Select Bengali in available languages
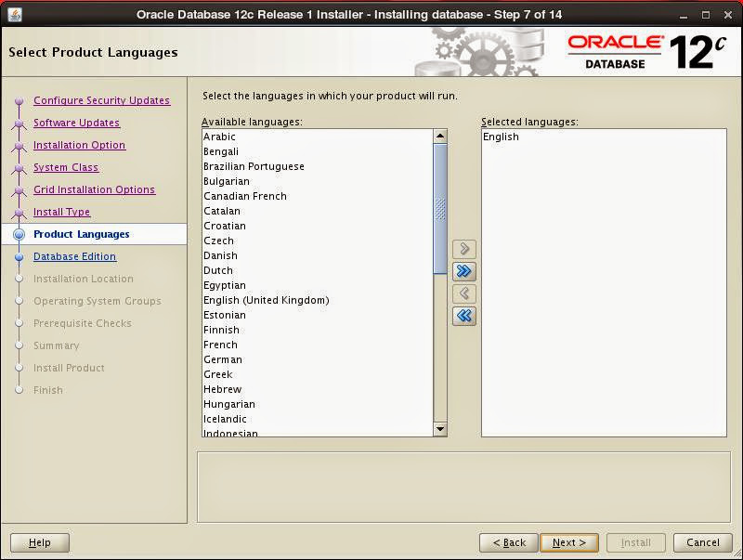Image resolution: width=743 pixels, height=560 pixels. pyautogui.click(x=318, y=151)
